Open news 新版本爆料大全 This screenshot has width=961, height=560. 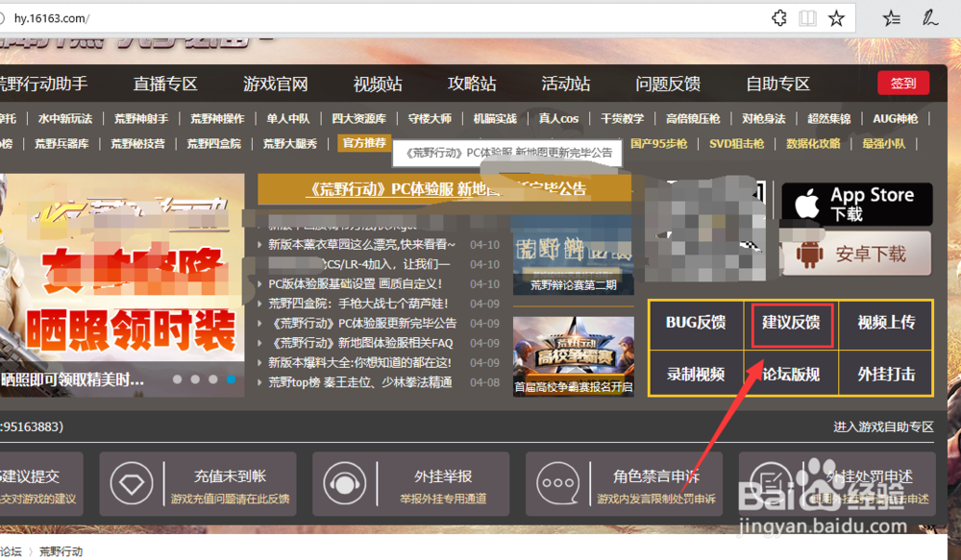pos(359,362)
